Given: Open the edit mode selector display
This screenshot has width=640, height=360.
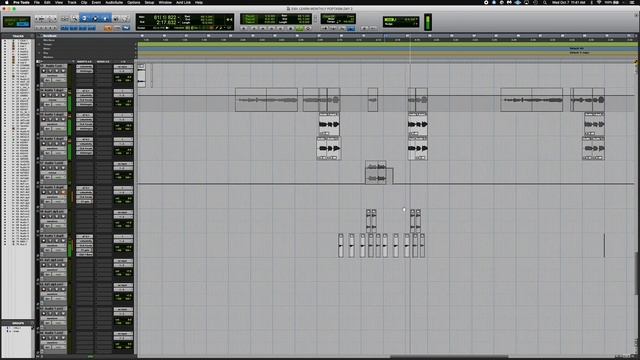Looking at the screenshot, I should (x=17, y=22).
